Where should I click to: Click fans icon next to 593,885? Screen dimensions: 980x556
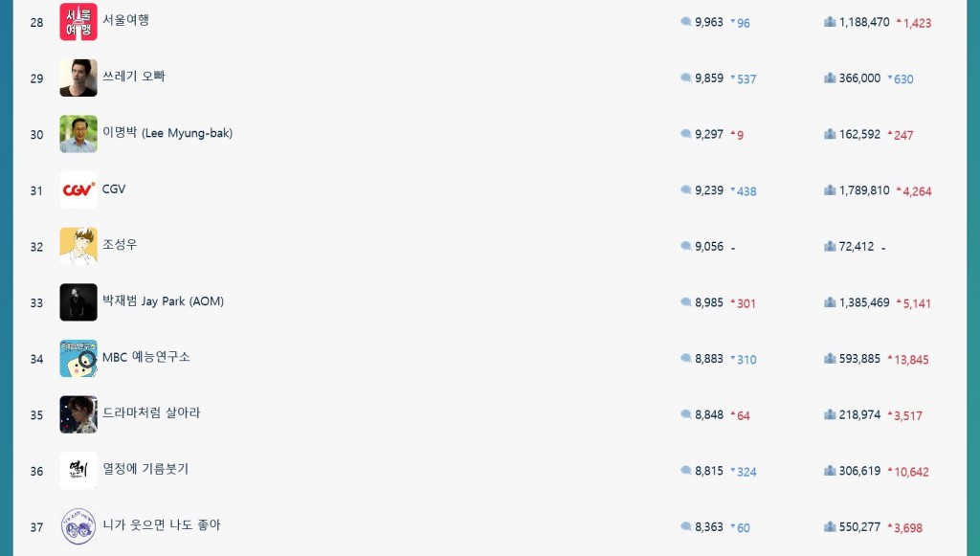(x=830, y=359)
